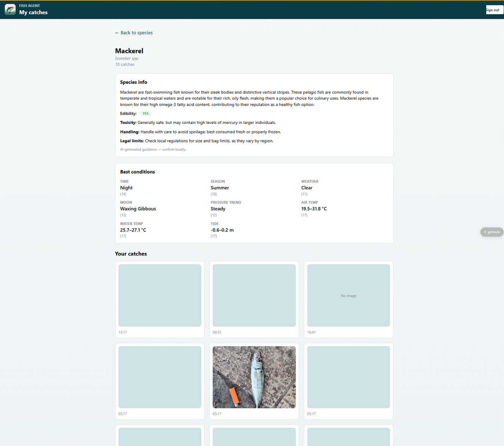Go back via Back to species link

point(134,33)
